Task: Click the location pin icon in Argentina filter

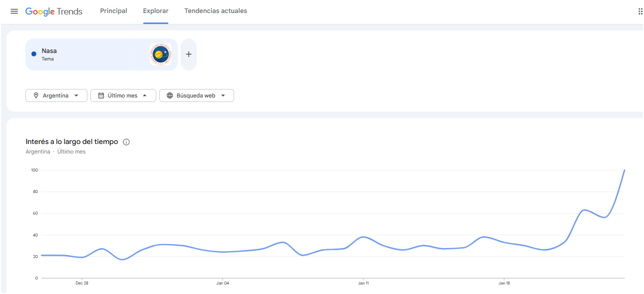Action: (x=36, y=95)
